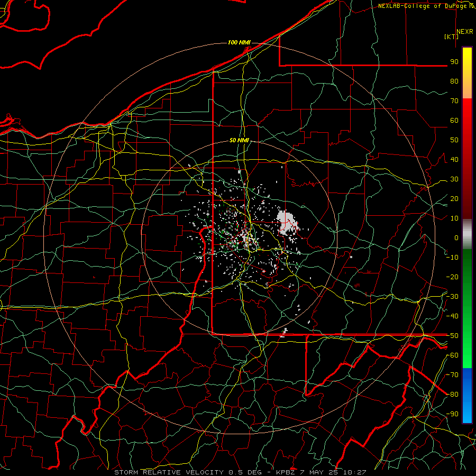
Task: Click the 50 NMI range ring label
Action: pyautogui.click(x=239, y=140)
